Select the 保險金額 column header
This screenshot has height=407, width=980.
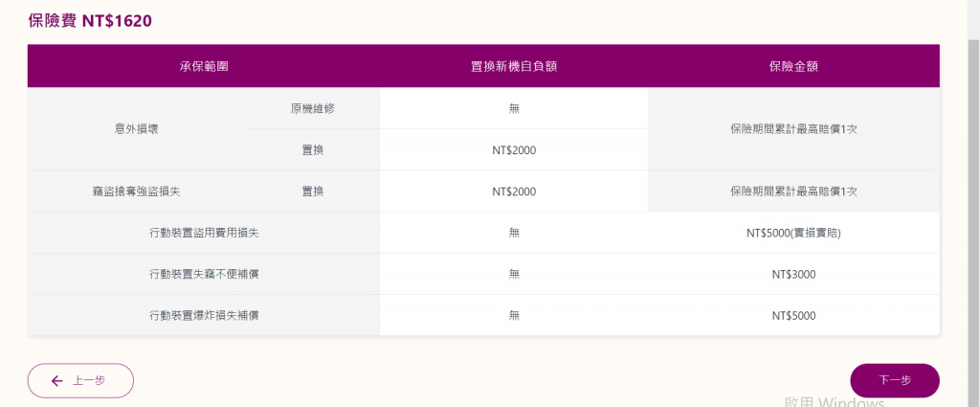coord(793,66)
